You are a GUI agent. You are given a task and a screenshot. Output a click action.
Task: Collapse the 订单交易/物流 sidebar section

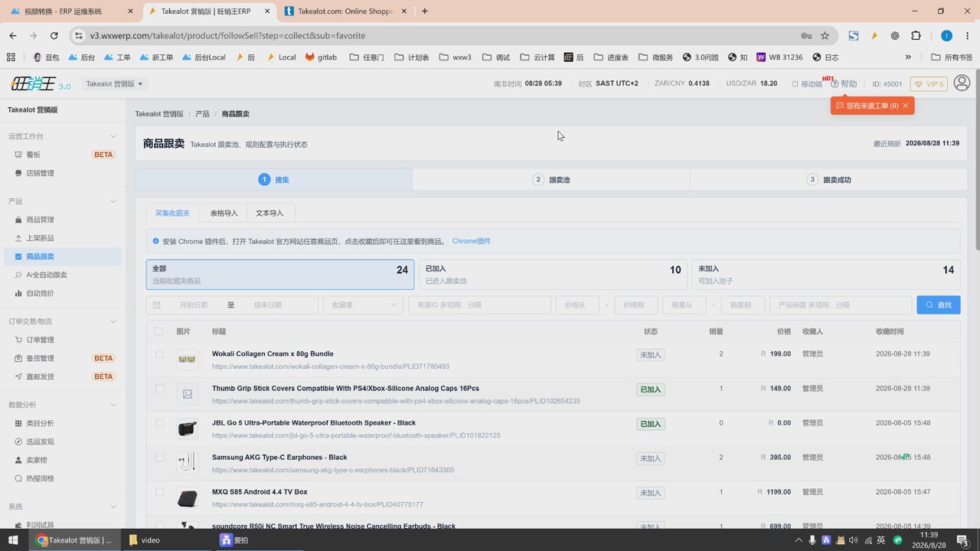tap(113, 321)
